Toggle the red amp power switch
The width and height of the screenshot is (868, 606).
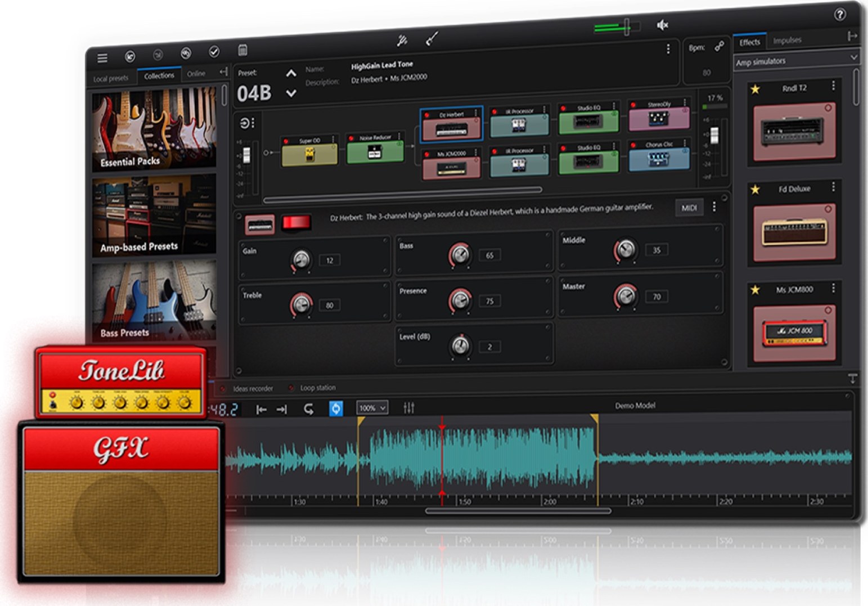pyautogui.click(x=296, y=222)
